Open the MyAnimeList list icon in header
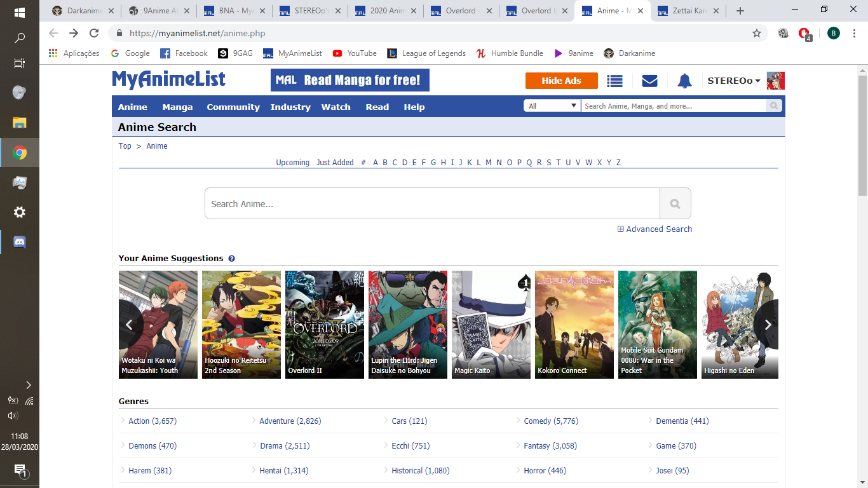 point(614,81)
